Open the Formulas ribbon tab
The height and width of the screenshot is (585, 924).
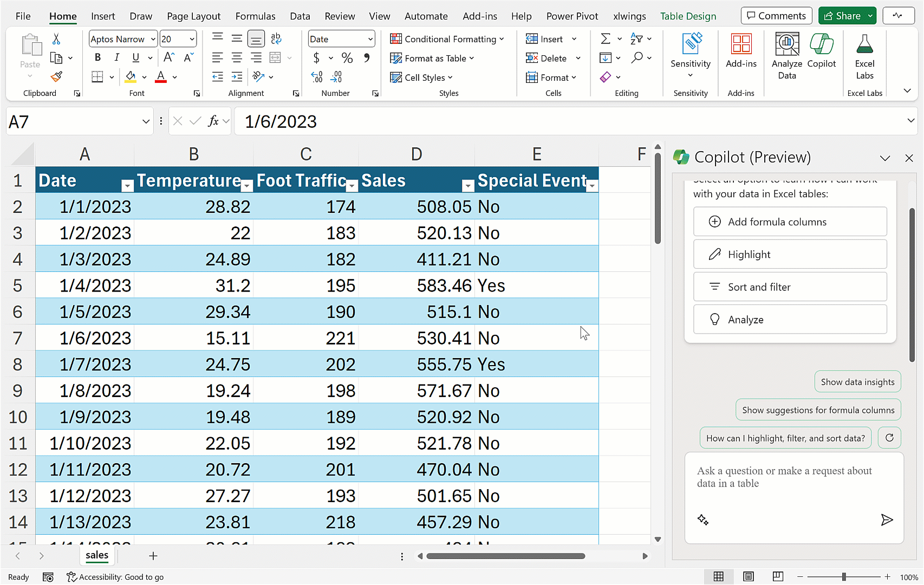click(255, 16)
